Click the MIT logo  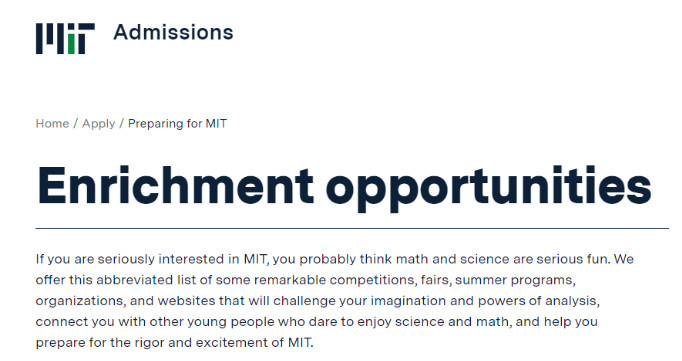click(65, 39)
